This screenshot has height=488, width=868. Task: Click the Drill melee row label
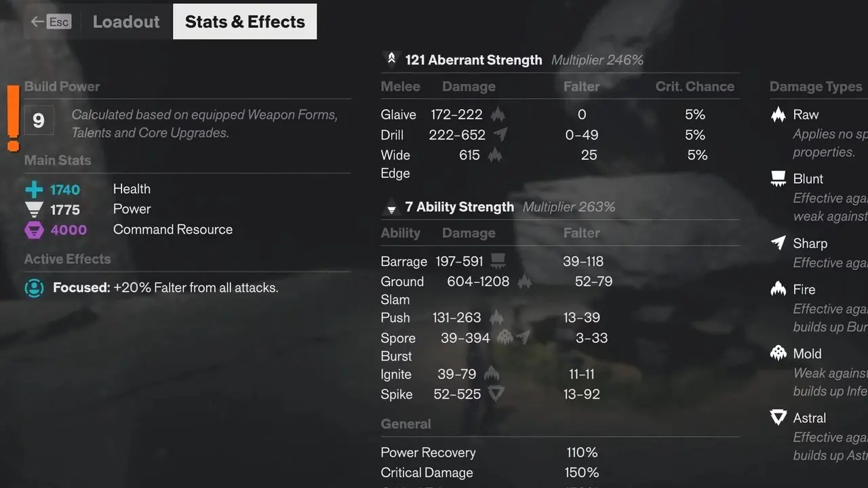point(392,135)
